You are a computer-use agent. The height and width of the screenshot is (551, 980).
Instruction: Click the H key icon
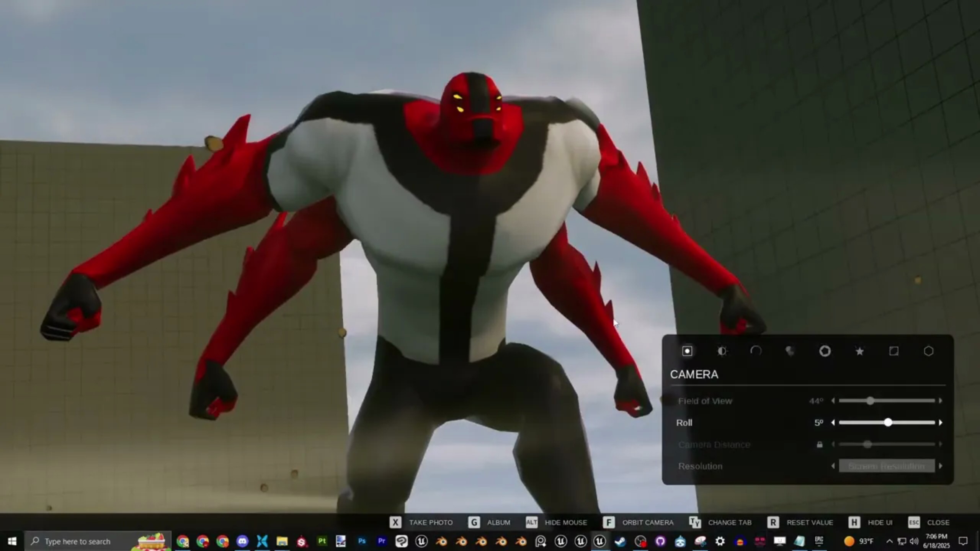[854, 523]
